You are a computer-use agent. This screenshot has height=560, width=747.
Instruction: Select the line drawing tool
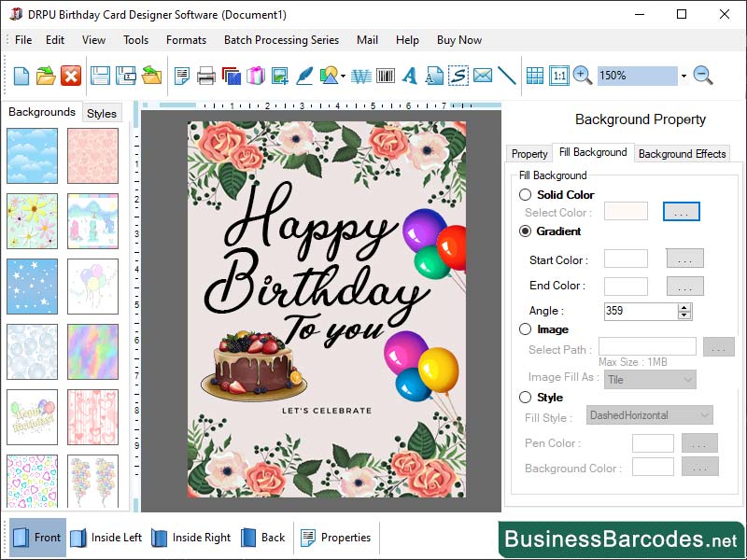point(507,77)
